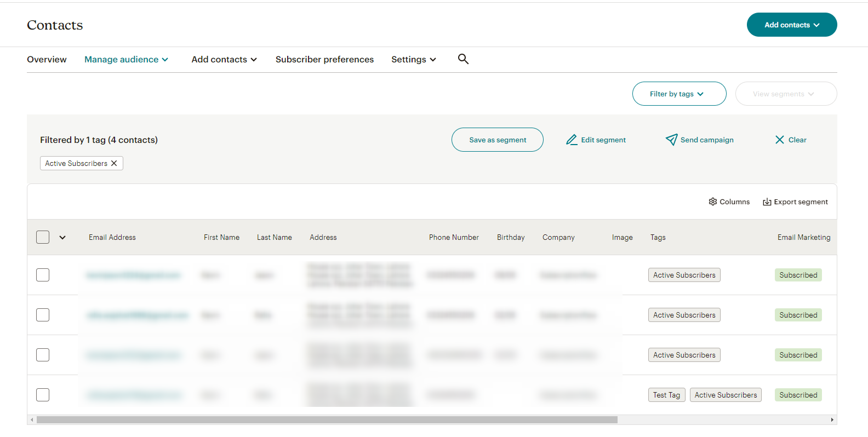Viewport: 868px width, 437px height.
Task: Open the Columns gear icon
Action: pos(713,202)
